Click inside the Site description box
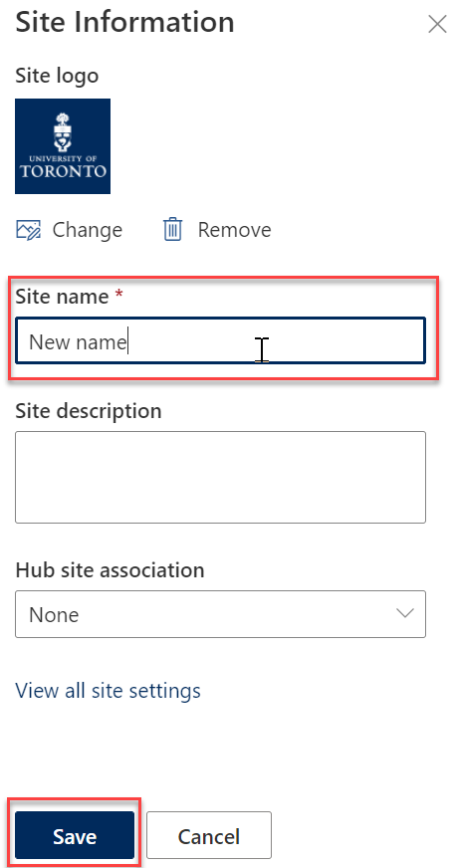The height and width of the screenshot is (868, 454). point(220,477)
